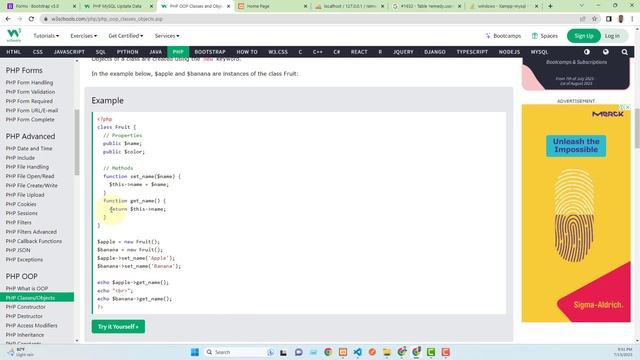Open task view icon on taskbar
This screenshot has height=360, width=640.
(x=283, y=352)
